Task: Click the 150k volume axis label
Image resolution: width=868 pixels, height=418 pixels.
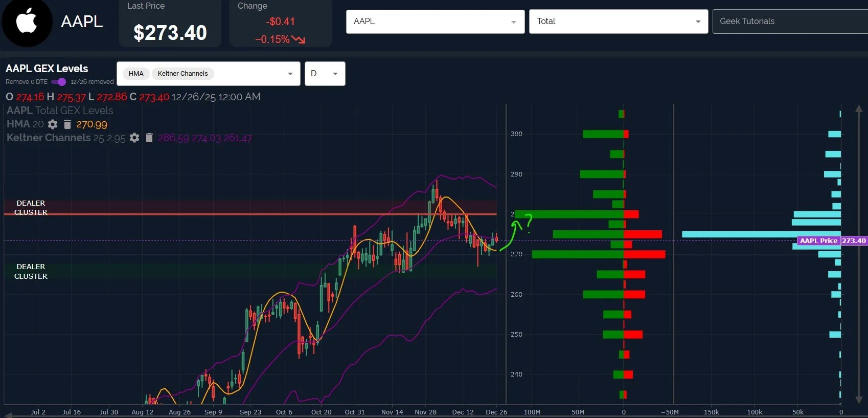Action: coord(712,412)
